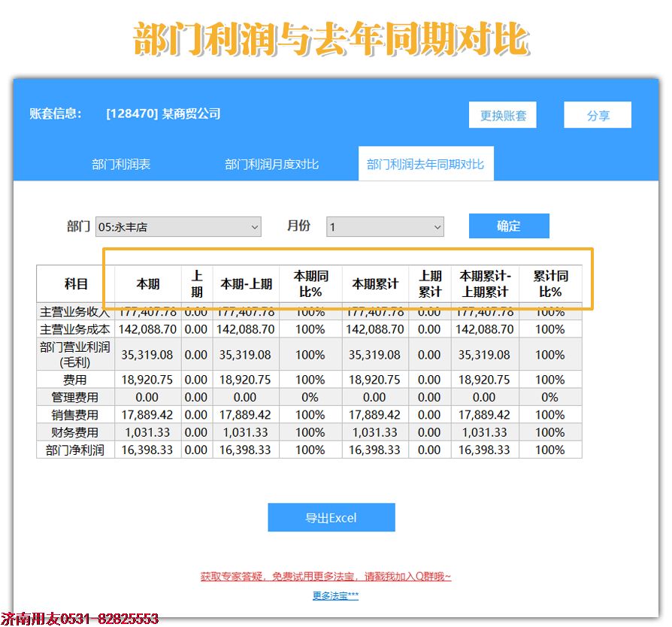672x627 pixels.
Task: Click the 上期 column header
Action: pos(197,283)
